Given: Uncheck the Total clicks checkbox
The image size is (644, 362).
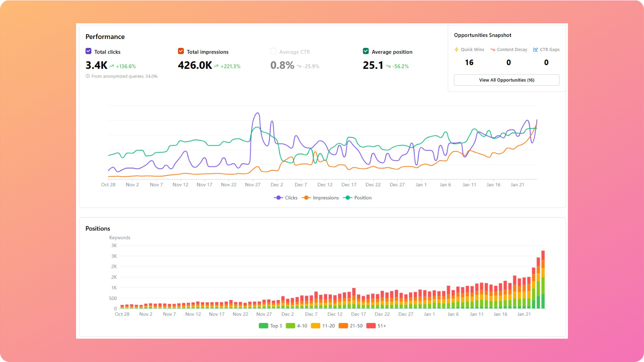Looking at the screenshot, I should tap(88, 51).
